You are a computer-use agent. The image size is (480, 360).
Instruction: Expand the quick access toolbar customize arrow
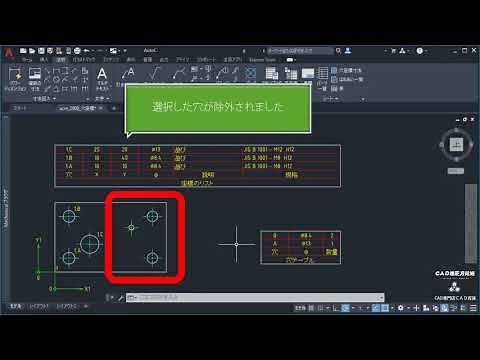pyautogui.click(x=125, y=51)
